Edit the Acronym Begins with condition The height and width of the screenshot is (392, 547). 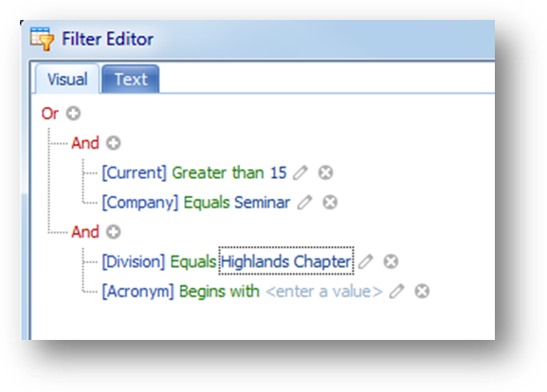coord(396,291)
